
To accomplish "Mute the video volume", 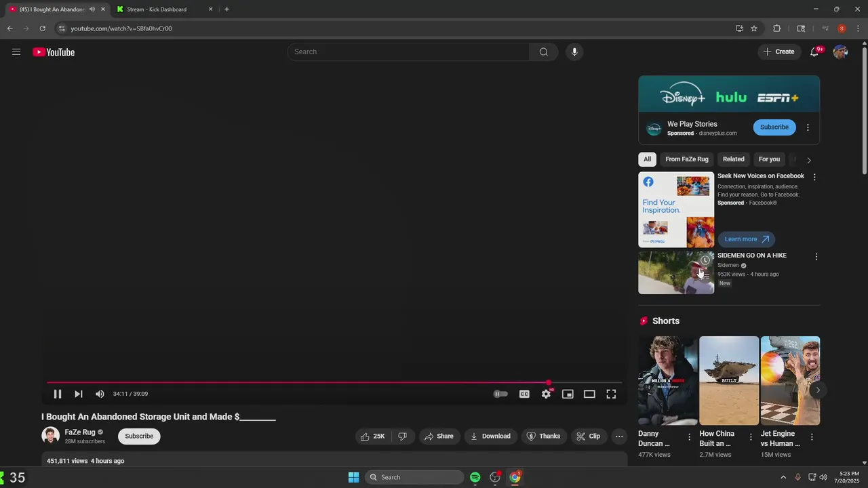I will (100, 394).
